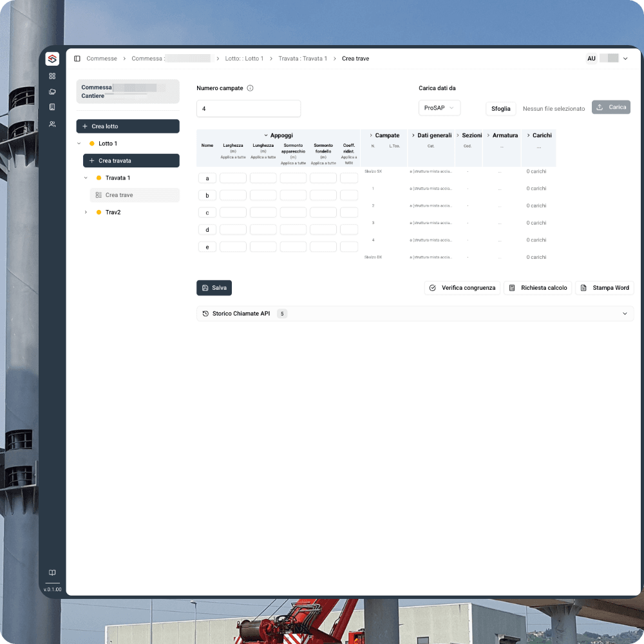Click the Sfoglia button to choose a file

pyautogui.click(x=500, y=109)
